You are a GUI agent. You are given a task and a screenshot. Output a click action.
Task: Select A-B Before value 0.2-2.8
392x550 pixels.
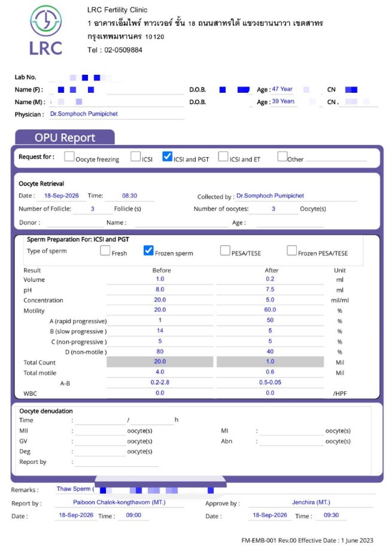click(x=160, y=382)
